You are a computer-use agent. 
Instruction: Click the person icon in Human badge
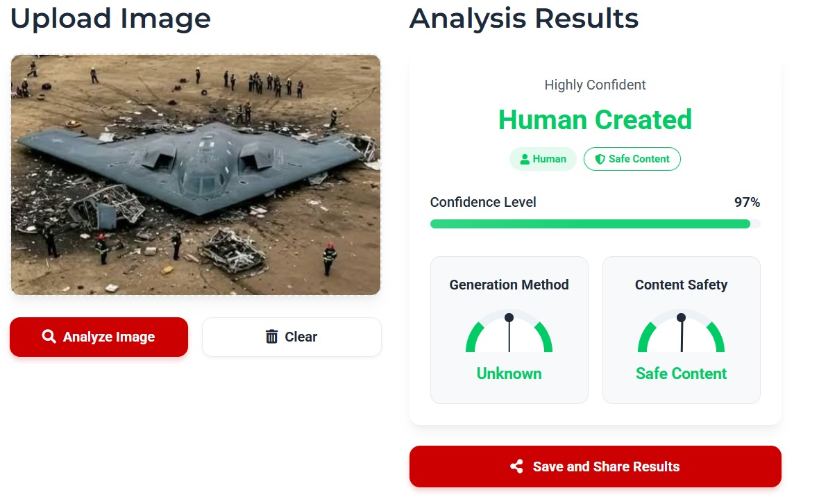pyautogui.click(x=525, y=159)
